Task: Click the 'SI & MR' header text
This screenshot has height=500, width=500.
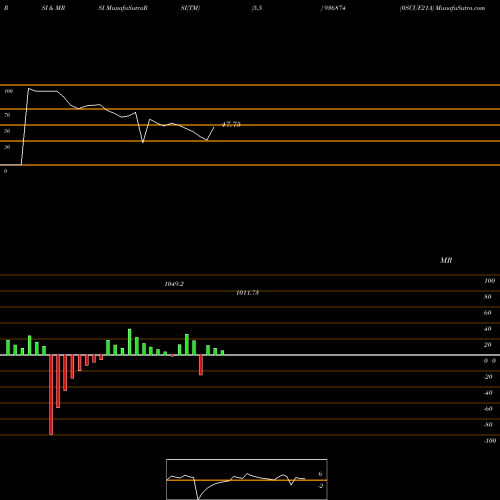Action: (x=53, y=8)
